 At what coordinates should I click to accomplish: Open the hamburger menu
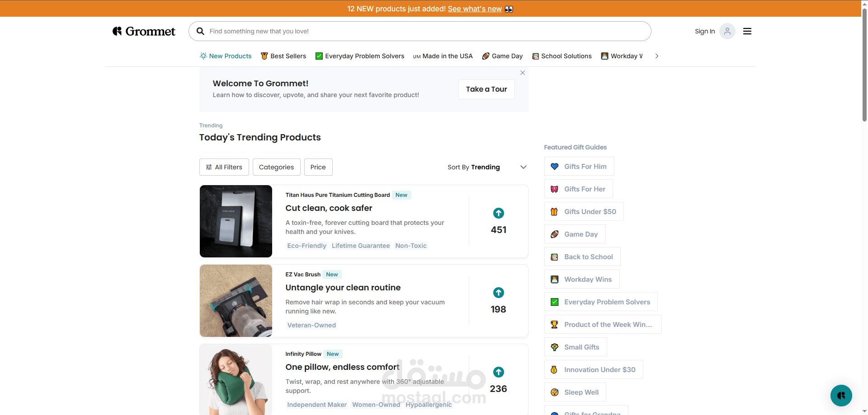[747, 31]
